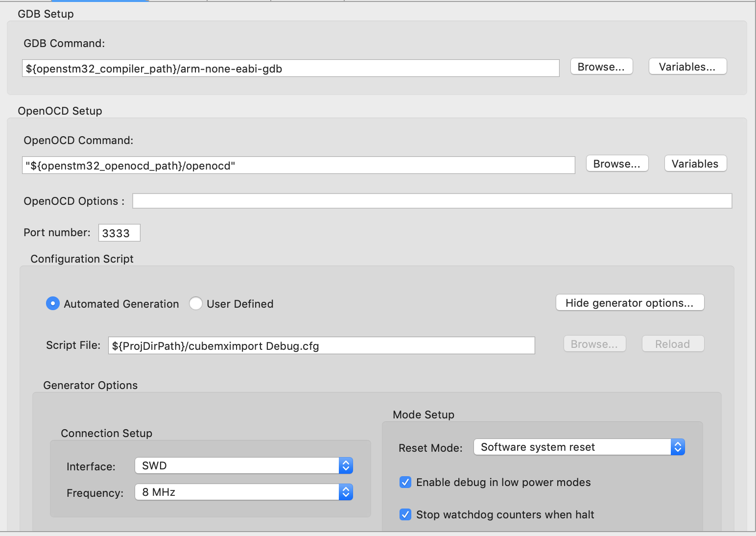Click the GDB Command text field
This screenshot has width=756, height=536.
click(x=290, y=69)
